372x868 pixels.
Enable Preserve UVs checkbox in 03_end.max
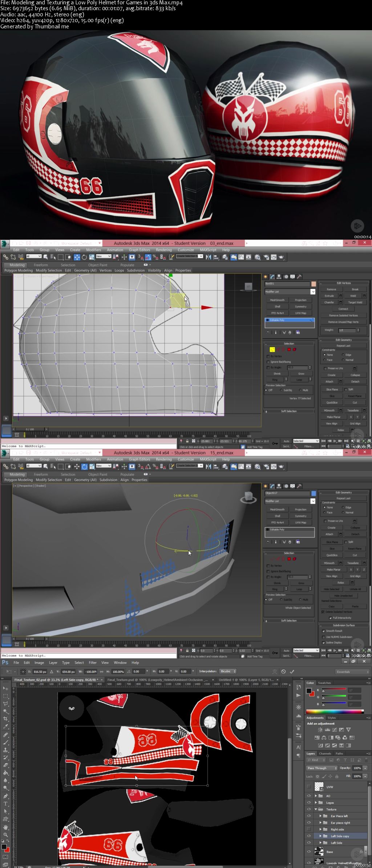[x=325, y=368]
